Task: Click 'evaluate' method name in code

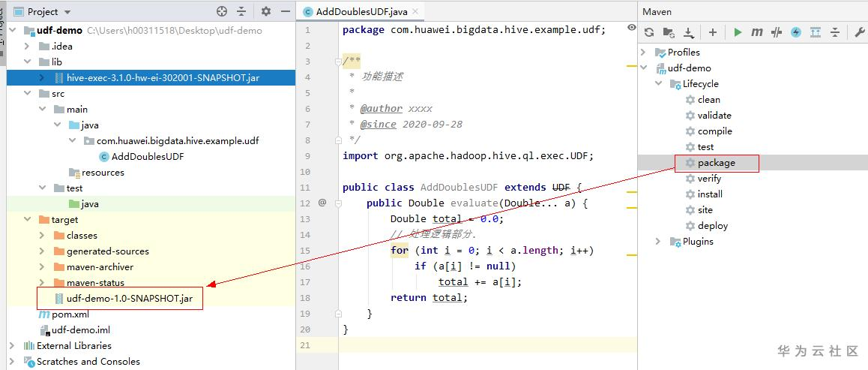Action: (x=474, y=203)
